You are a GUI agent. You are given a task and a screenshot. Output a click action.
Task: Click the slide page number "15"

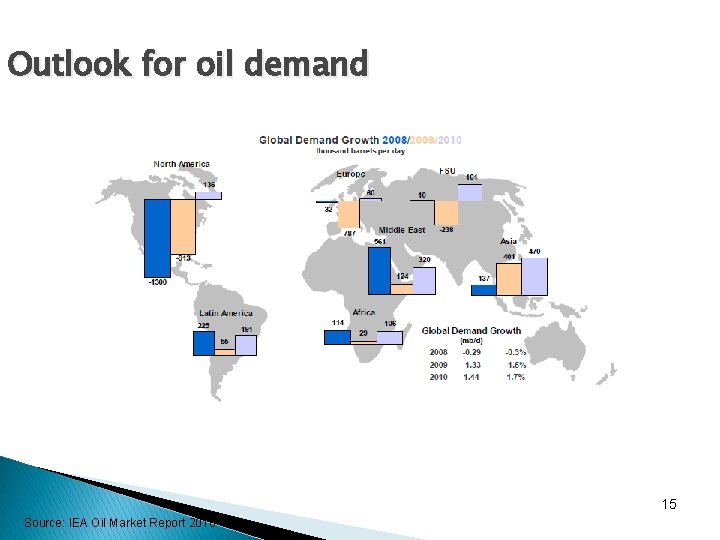click(x=669, y=504)
